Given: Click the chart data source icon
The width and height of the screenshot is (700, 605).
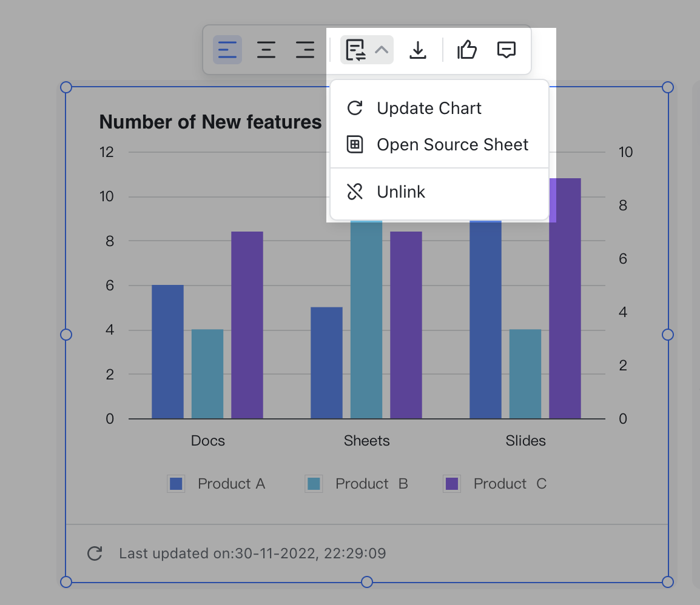Looking at the screenshot, I should coord(355,50).
